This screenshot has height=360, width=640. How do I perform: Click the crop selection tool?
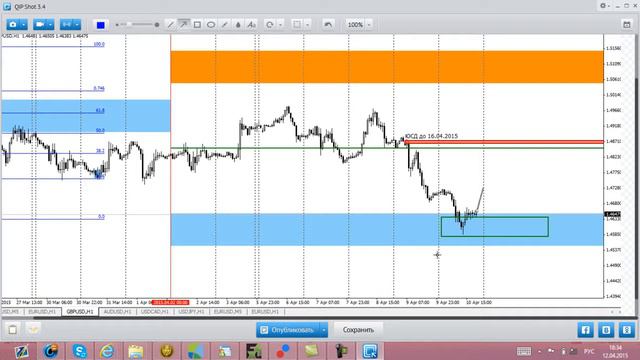(297, 25)
